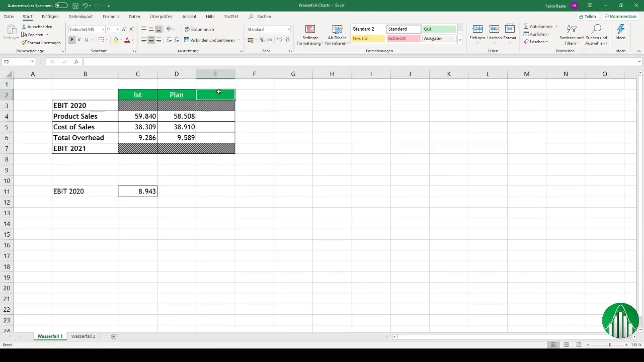Image resolution: width=644 pixels, height=362 pixels.
Task: Open the Ausfüllen fill dropdown
Action: [536, 34]
